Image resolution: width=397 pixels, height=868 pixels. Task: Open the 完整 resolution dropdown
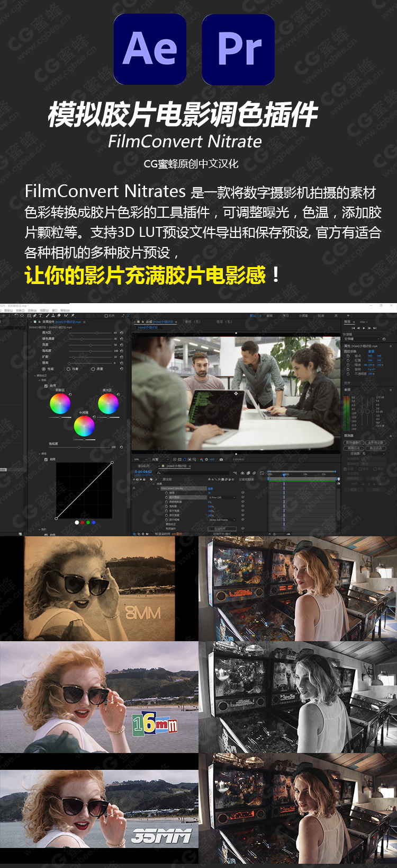160,459
